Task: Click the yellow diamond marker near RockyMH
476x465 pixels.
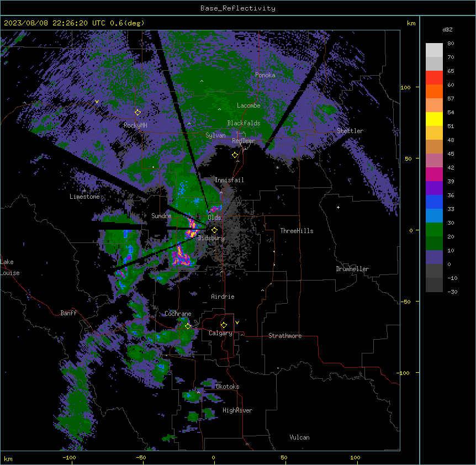Action: click(x=137, y=113)
